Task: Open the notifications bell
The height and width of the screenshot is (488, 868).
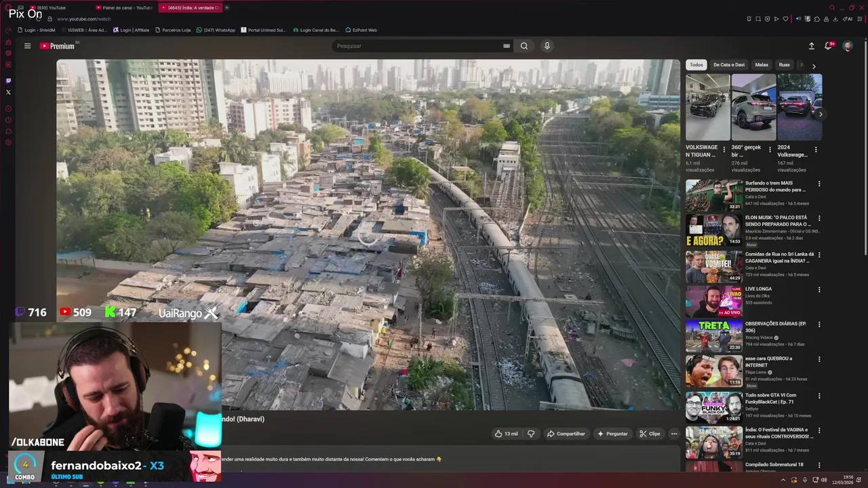Action: 829,46
